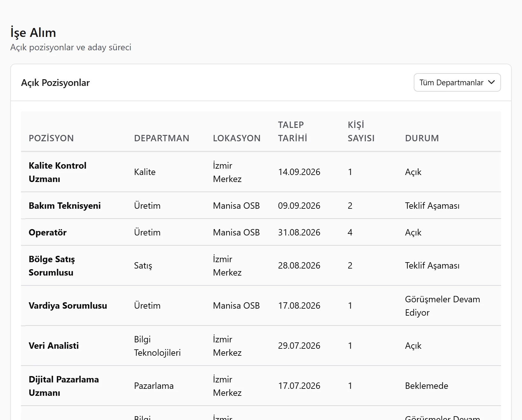The height and width of the screenshot is (420, 522).
Task: Click the date 31.08.2026
Action: tap(299, 232)
